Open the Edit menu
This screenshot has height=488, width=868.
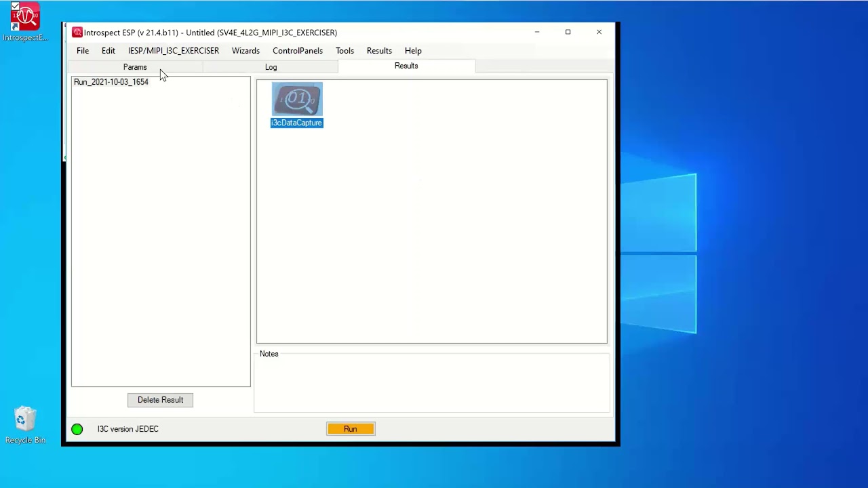tap(108, 51)
